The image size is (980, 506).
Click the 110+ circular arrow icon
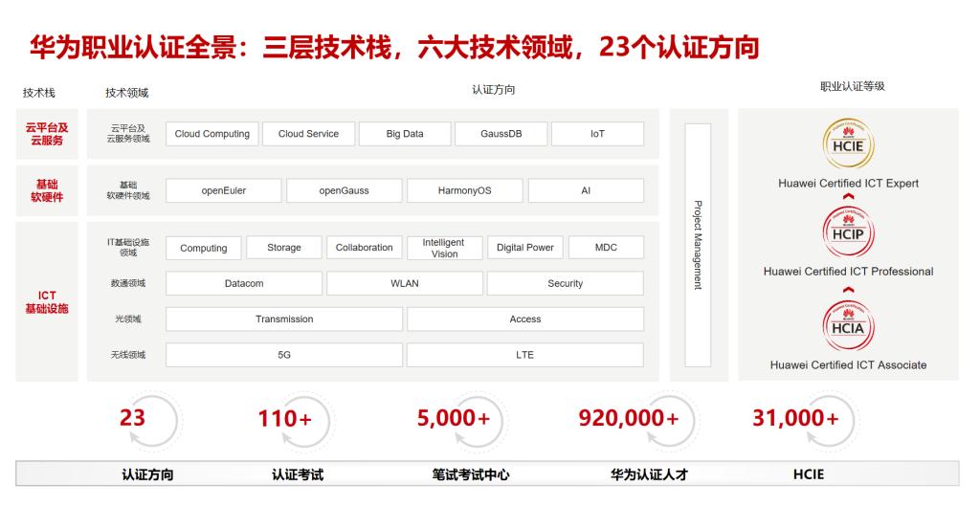click(303, 421)
